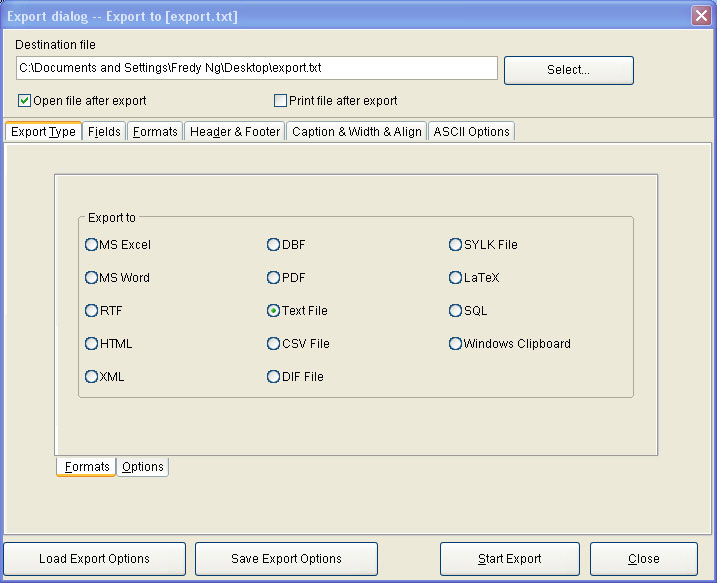Uncheck Open file after export
717x583 pixels.
tap(25, 101)
